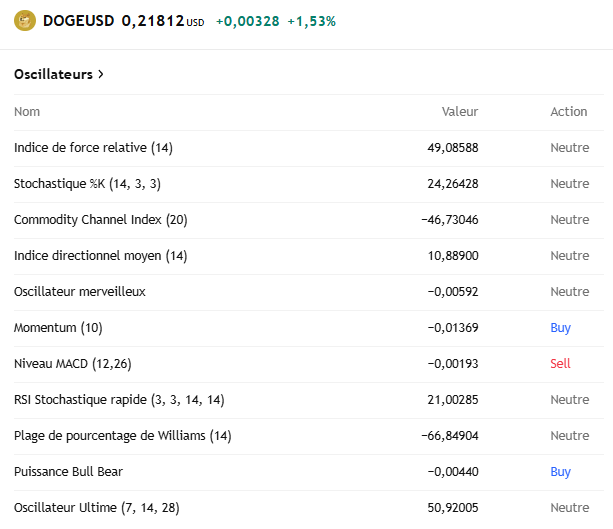Click the Nom column header
The height and width of the screenshot is (529, 613).
(x=27, y=112)
